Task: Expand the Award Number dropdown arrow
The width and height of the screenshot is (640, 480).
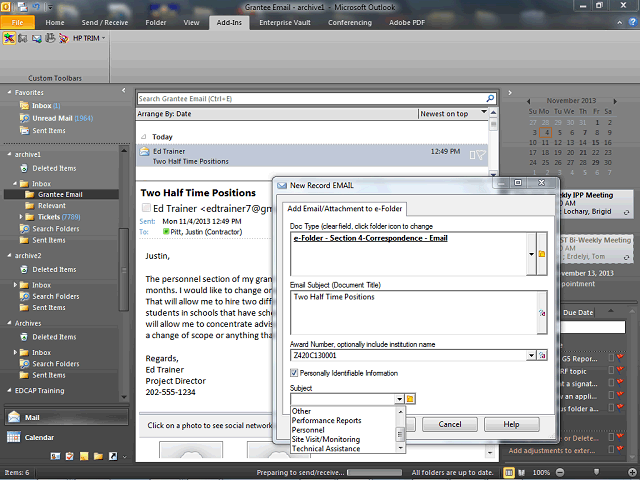Action: 530,355
